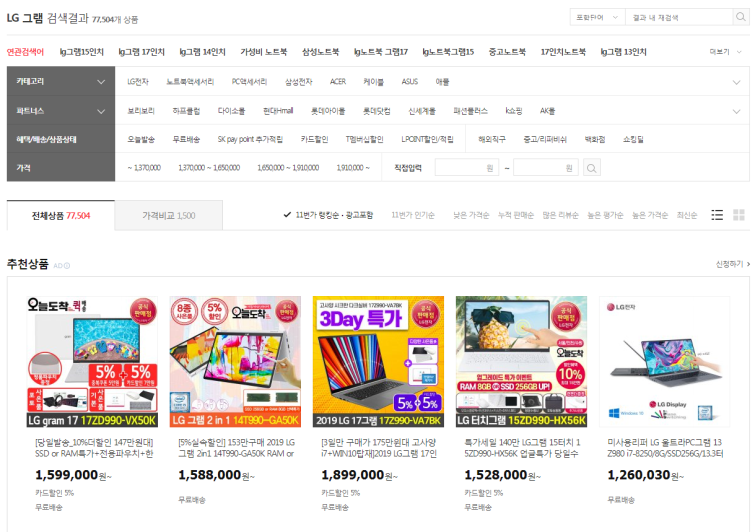This screenshot has width=755, height=532.
Task: Focus the 결과 내 재검색 input field
Action: click(x=679, y=17)
